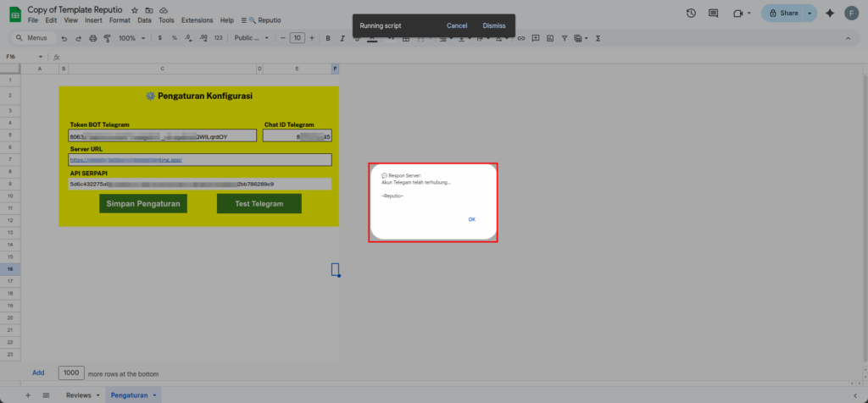Click the print icon in toolbar
This screenshot has width=868, height=403.
(106, 38)
